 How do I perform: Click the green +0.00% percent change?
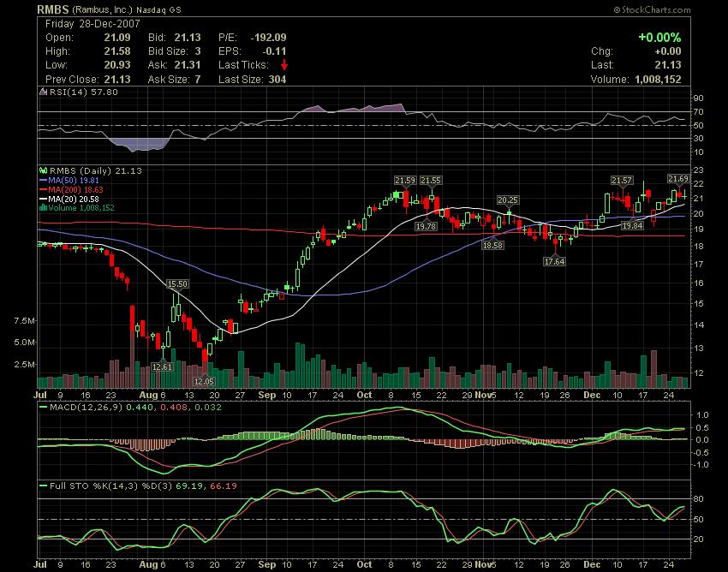(x=659, y=37)
